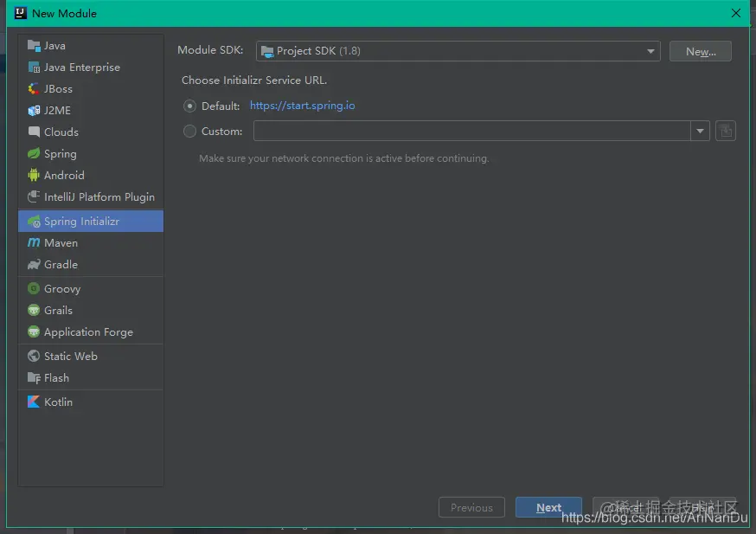This screenshot has width=756, height=534.
Task: Select Spring Initializr text in the list
Action: click(81, 222)
